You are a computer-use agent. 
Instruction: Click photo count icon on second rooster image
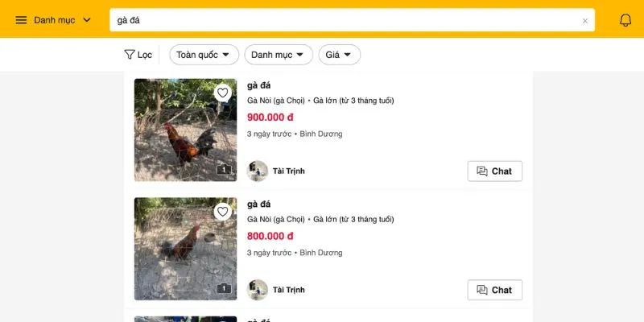click(224, 288)
